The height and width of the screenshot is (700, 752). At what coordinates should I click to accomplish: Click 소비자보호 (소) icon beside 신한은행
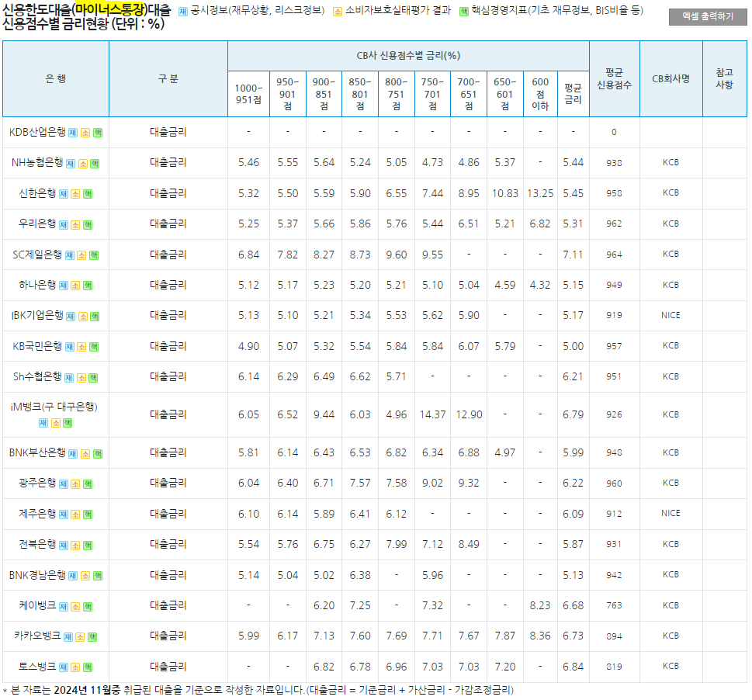75,193
